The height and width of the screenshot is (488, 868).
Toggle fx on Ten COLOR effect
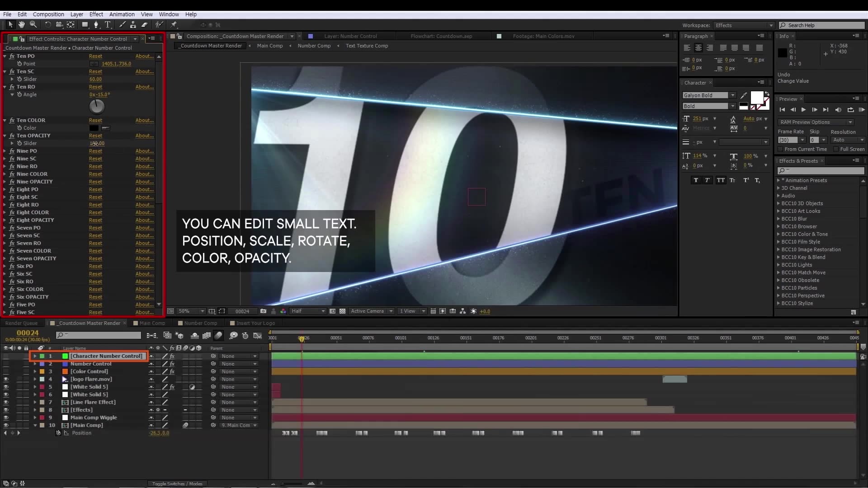point(12,120)
